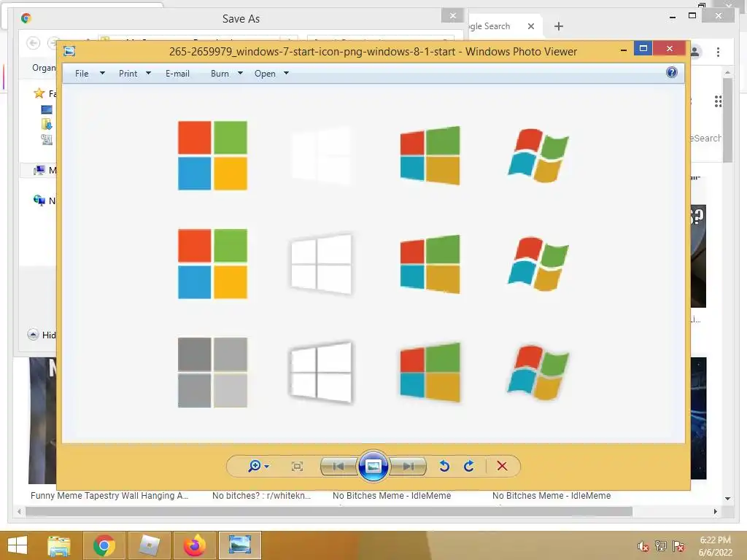Screen dimensions: 747x560
Task: Rotate the image counterclockwise
Action: coord(444,466)
